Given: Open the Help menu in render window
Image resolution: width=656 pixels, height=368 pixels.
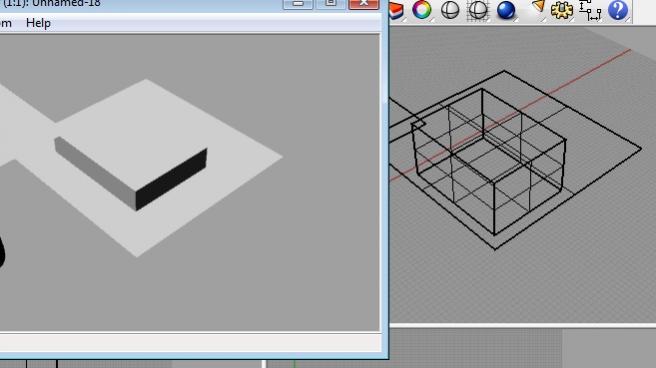Looking at the screenshot, I should 38,23.
